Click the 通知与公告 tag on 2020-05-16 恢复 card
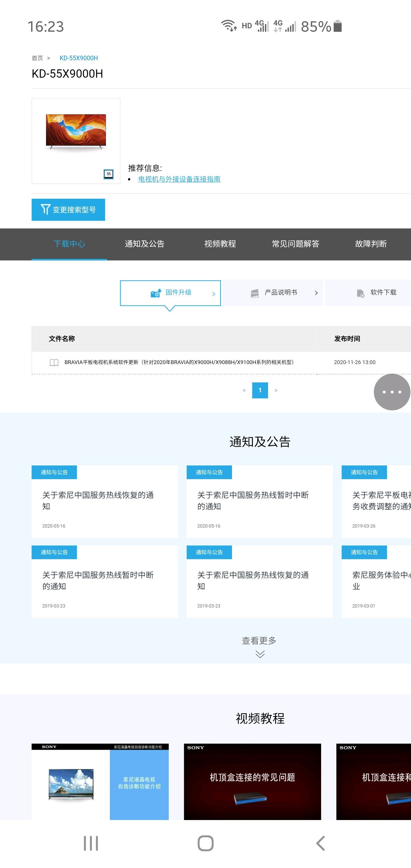 54,472
